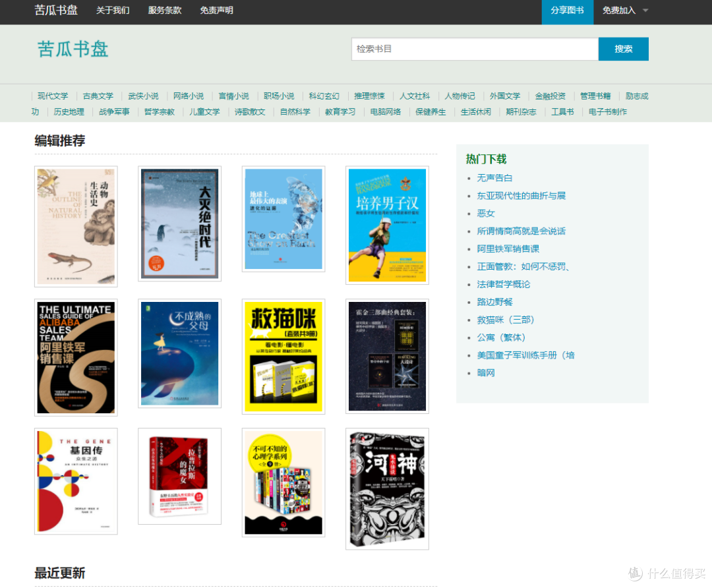
Task: Browse the 古典文学 category
Action: [x=98, y=96]
